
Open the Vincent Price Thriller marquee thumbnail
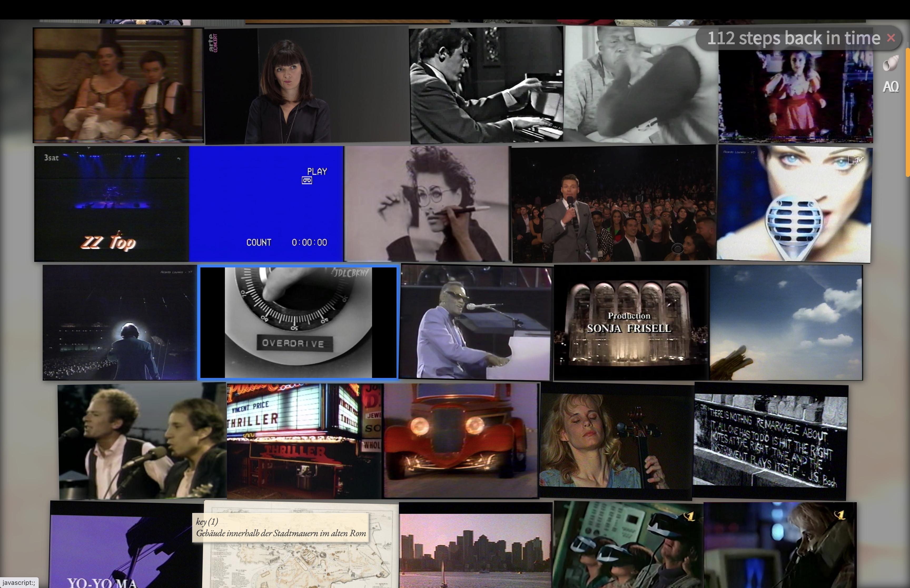coord(304,441)
